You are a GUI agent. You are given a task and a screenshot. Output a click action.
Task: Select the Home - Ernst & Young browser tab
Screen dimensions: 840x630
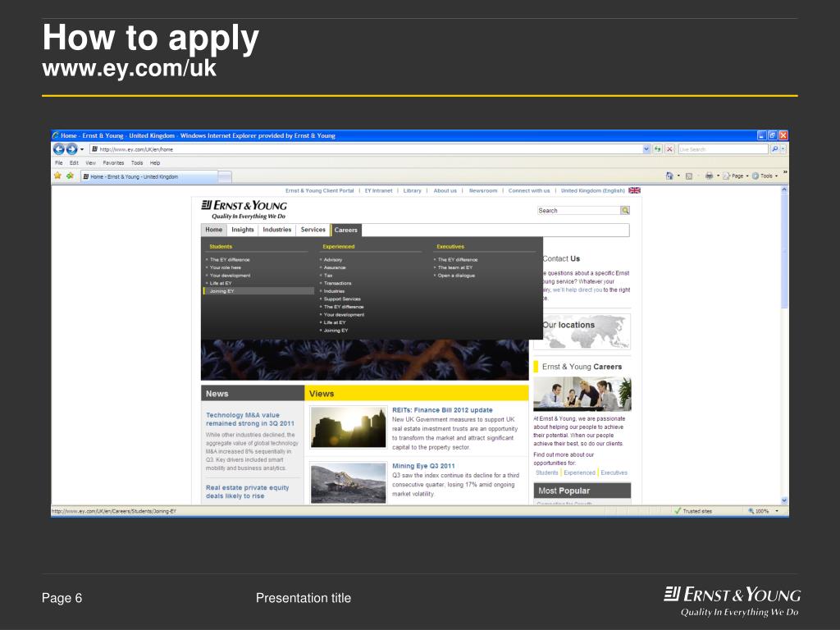coord(149,176)
